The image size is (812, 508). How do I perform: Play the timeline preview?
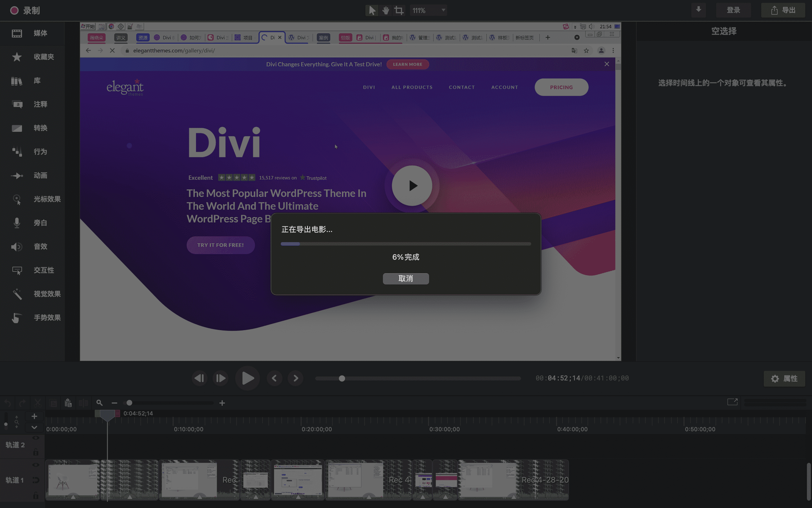248,378
